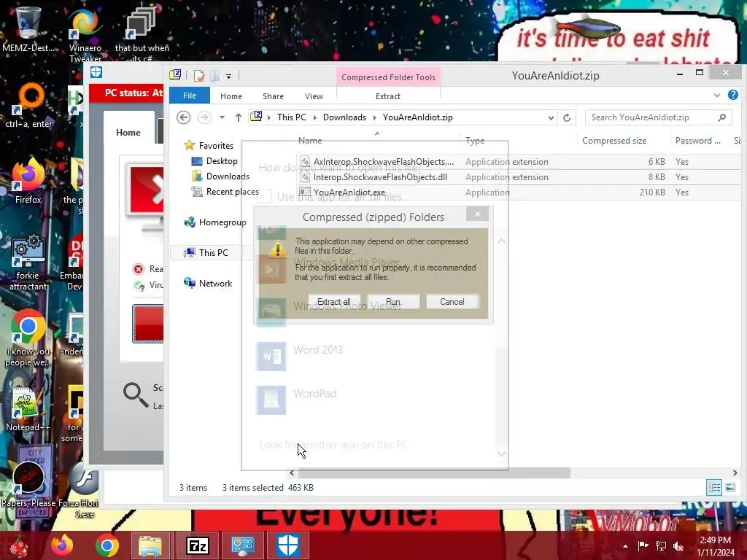Viewport: 747px width, 560px height.
Task: Open Desktop in navigation pane
Action: [222, 161]
